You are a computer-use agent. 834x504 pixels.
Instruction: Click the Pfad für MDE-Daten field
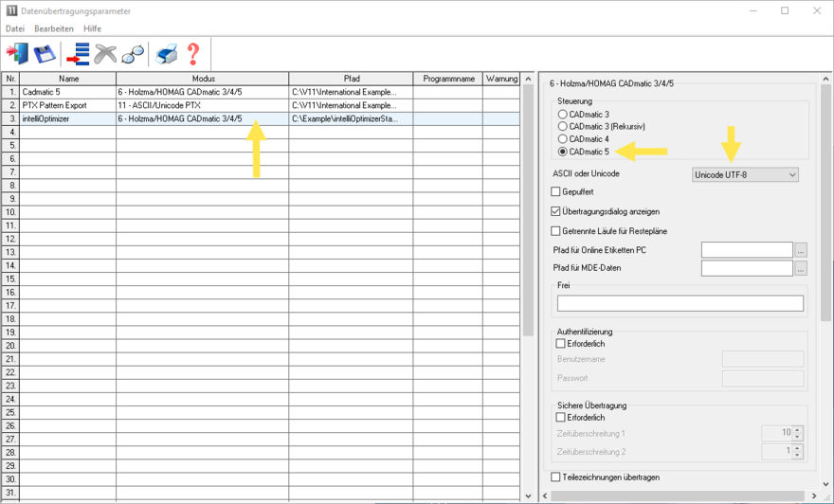pos(748,268)
